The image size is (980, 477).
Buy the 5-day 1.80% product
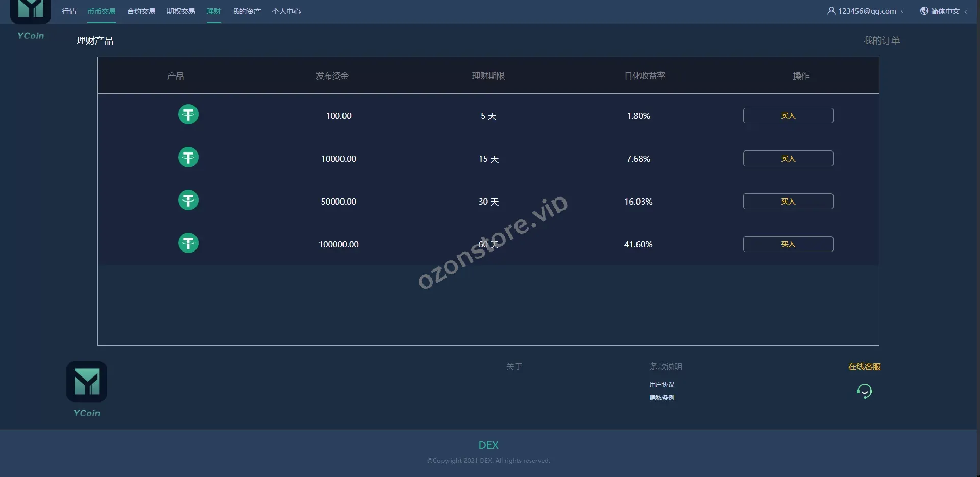[x=788, y=116]
